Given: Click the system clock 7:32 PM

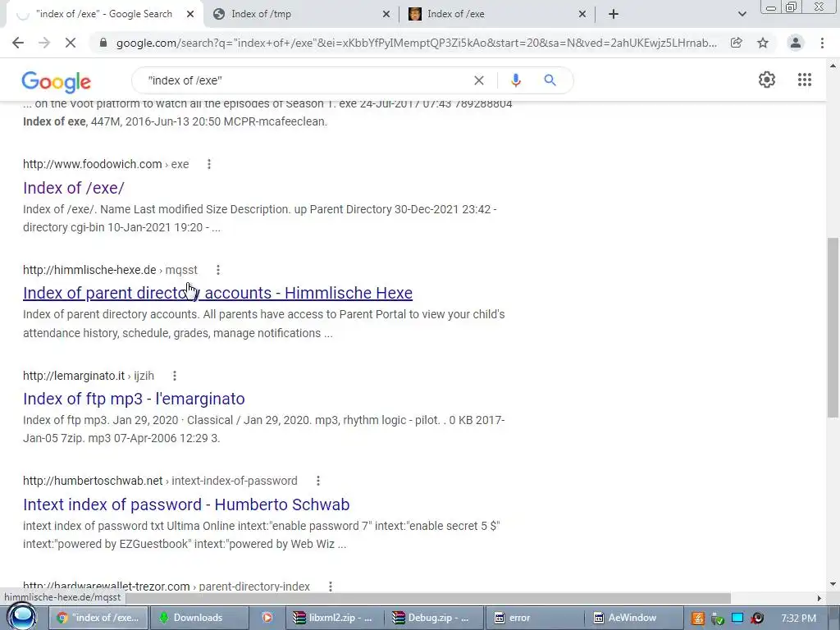Looking at the screenshot, I should (x=799, y=619).
